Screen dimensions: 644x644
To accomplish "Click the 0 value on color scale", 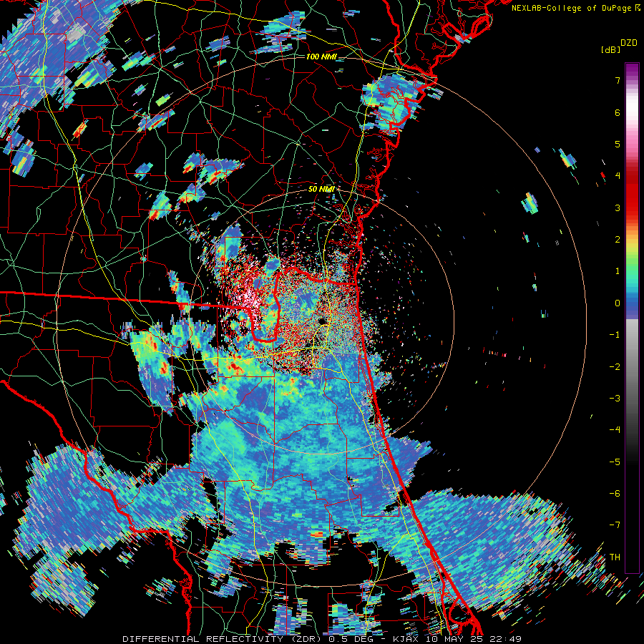I will pyautogui.click(x=618, y=303).
